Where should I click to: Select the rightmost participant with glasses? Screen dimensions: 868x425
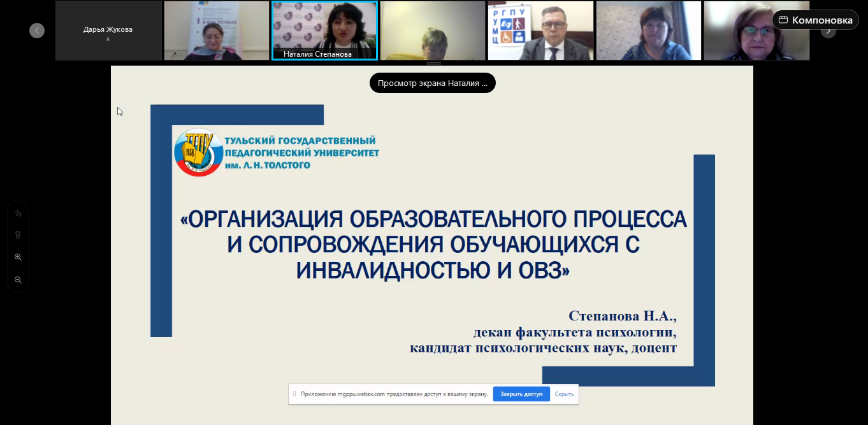click(x=756, y=31)
